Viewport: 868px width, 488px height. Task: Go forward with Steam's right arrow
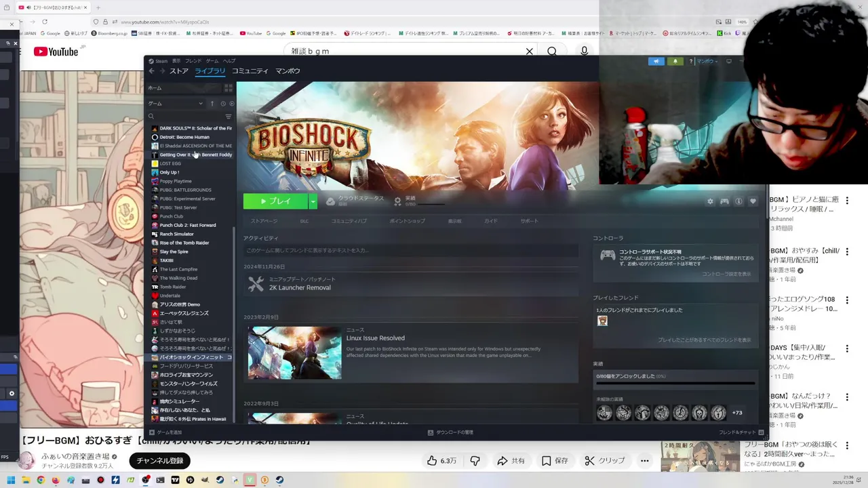162,71
